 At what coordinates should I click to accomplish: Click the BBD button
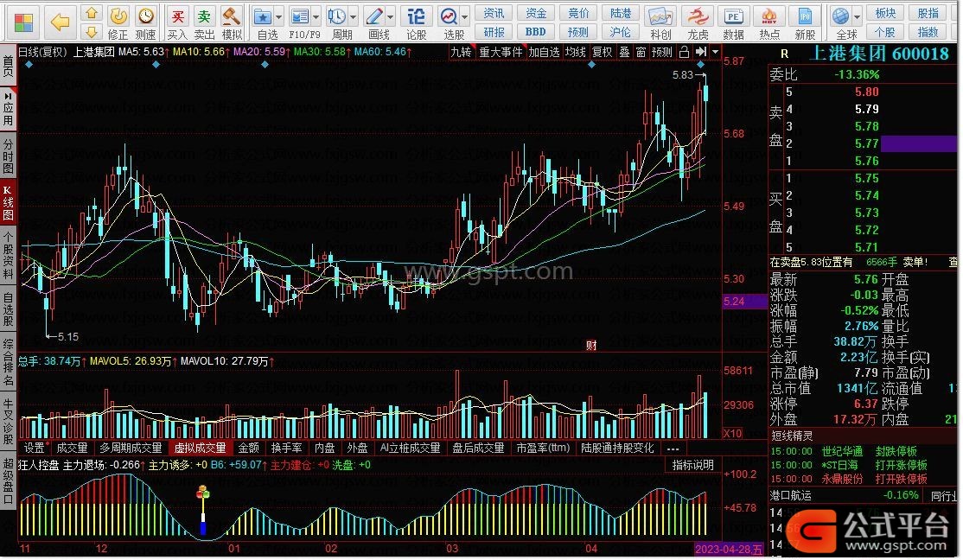point(536,32)
